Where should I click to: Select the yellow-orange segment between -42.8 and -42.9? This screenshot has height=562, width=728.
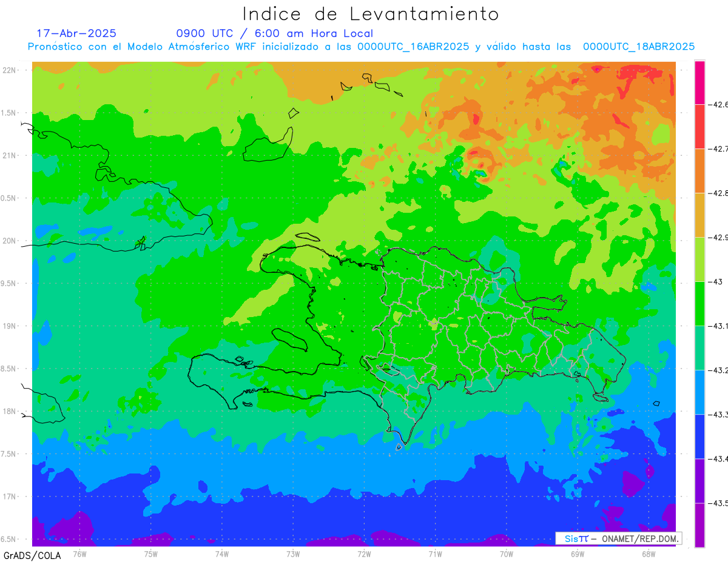tap(699, 215)
